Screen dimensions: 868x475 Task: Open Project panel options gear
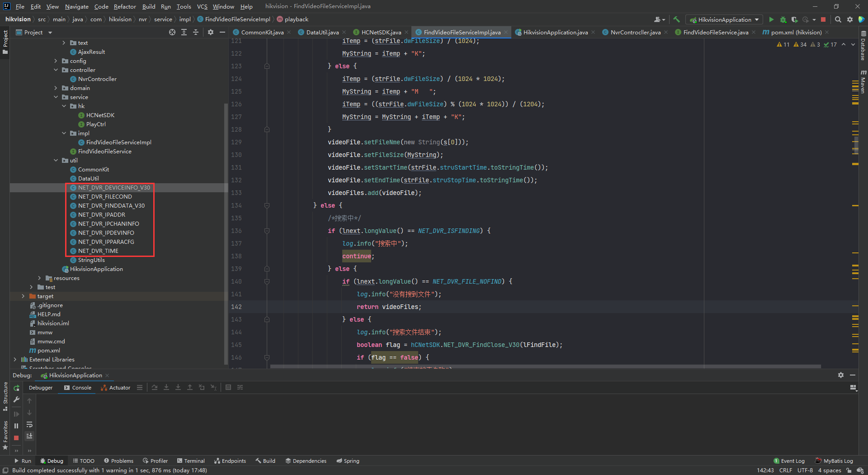pos(210,32)
